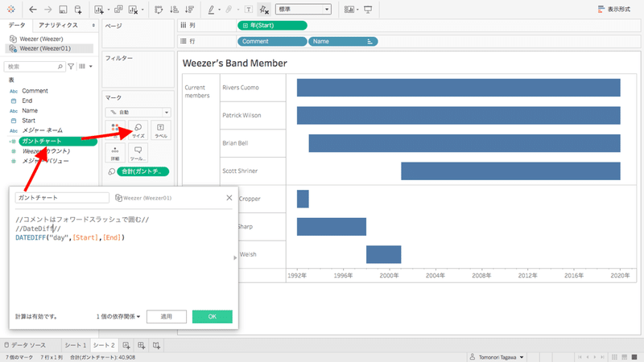Viewport: 644px width, 362px height.
Task: Add a new data source from toolbar
Action: point(77,9)
